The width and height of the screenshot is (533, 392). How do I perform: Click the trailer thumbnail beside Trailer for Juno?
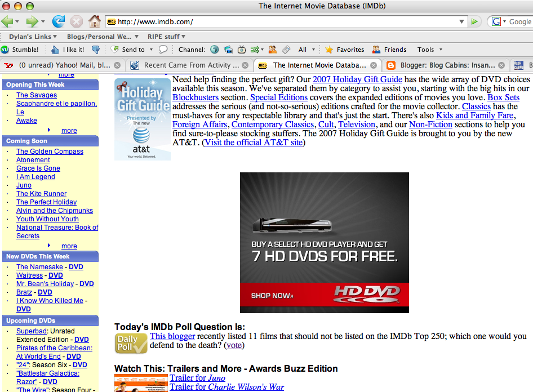click(141, 383)
